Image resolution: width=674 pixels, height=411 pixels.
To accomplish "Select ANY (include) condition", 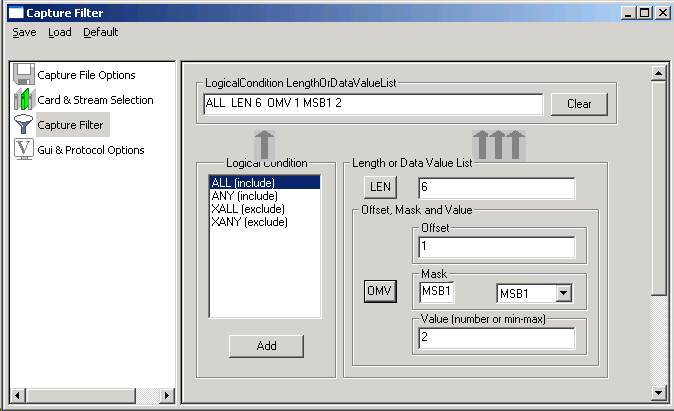I will pyautogui.click(x=264, y=196).
